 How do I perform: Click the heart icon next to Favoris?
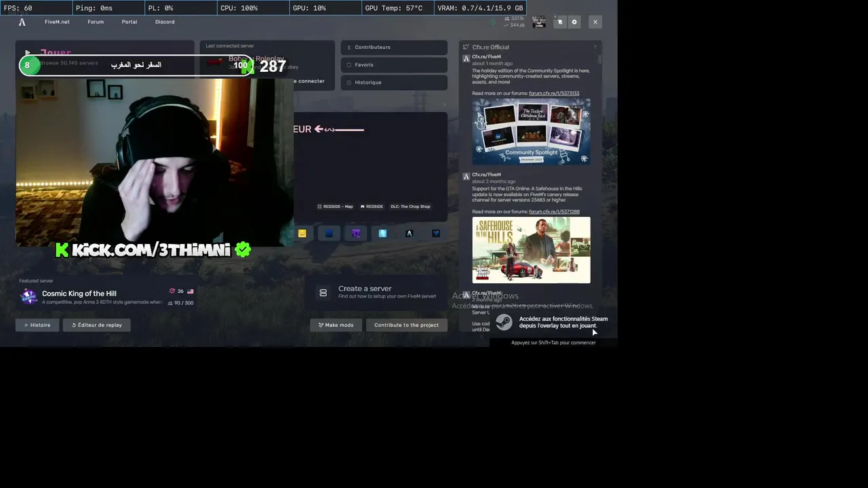tap(349, 65)
